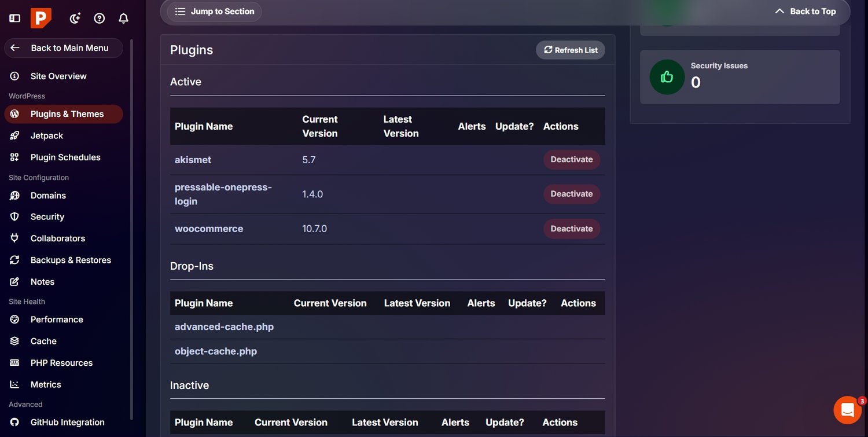Click the Security shield icon

click(14, 217)
